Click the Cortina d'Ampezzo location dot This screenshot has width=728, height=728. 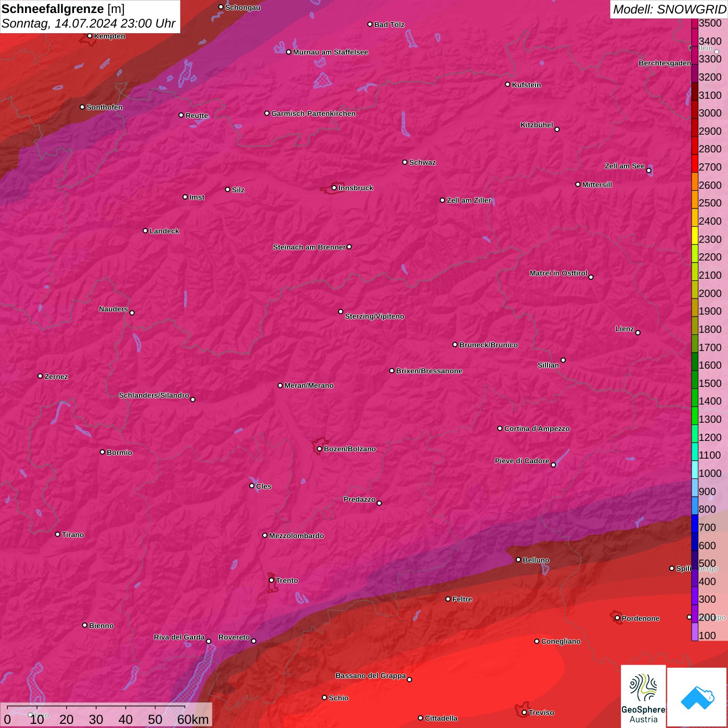[500, 428]
